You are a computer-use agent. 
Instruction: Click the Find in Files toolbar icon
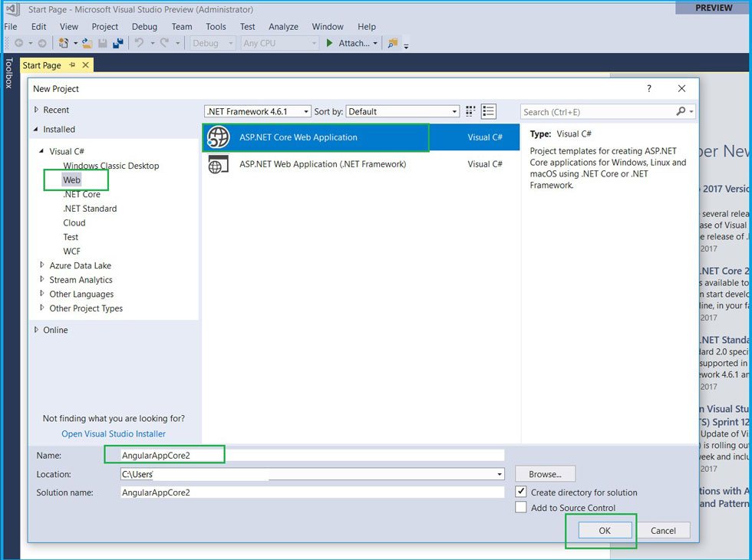[394, 44]
